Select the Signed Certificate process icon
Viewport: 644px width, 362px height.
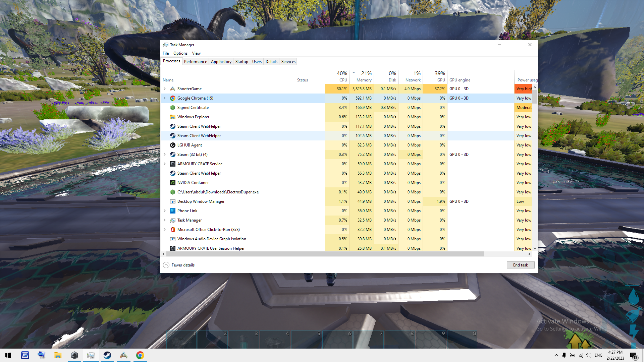[x=172, y=108]
